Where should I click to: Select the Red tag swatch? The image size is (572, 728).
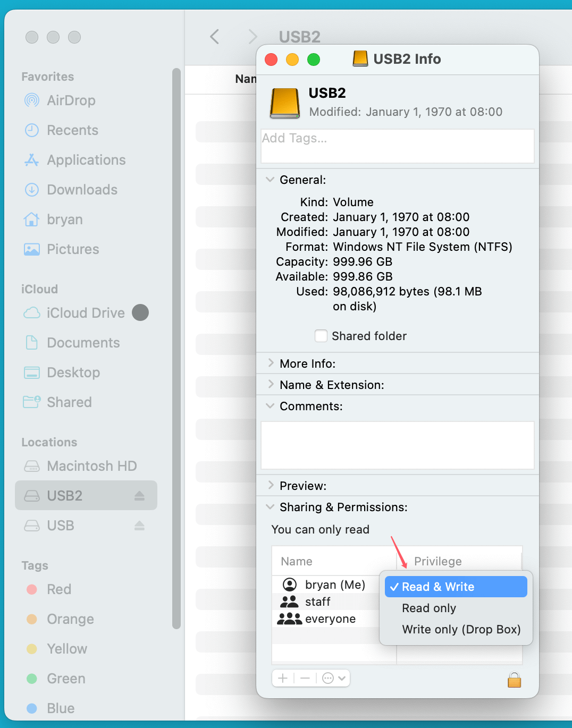pos(32,589)
